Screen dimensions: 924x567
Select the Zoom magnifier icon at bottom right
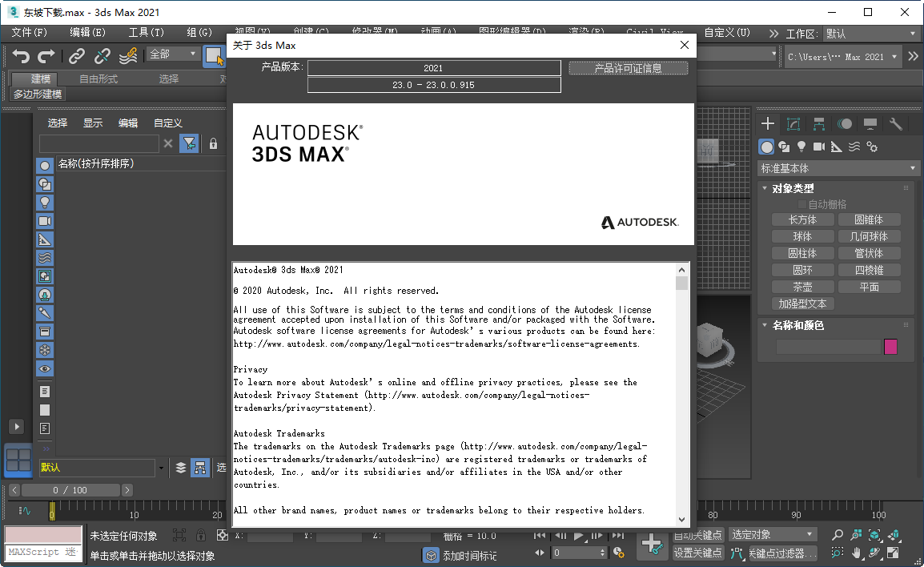coord(837,535)
